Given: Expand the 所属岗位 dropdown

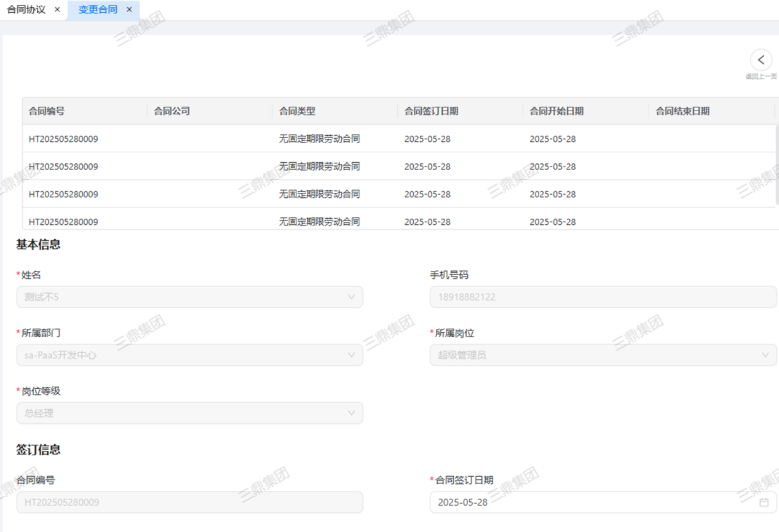Looking at the screenshot, I should click(765, 355).
